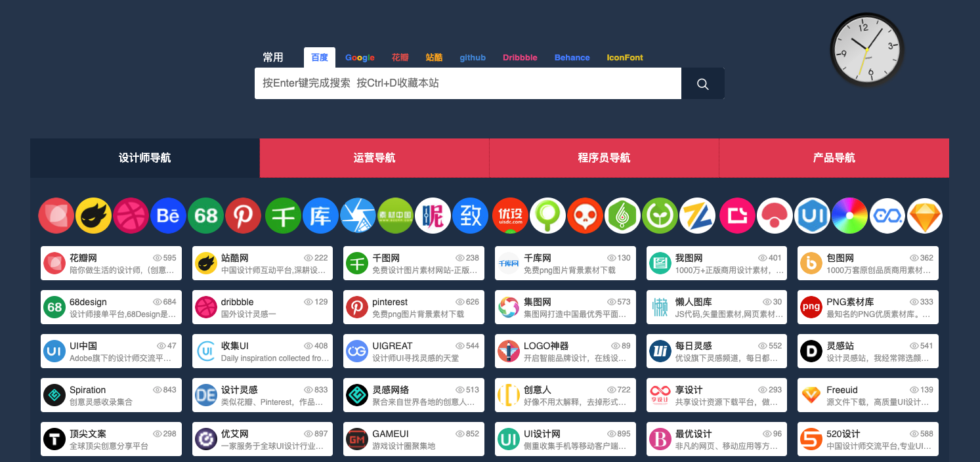Click the red mushroom round icon

(775, 216)
